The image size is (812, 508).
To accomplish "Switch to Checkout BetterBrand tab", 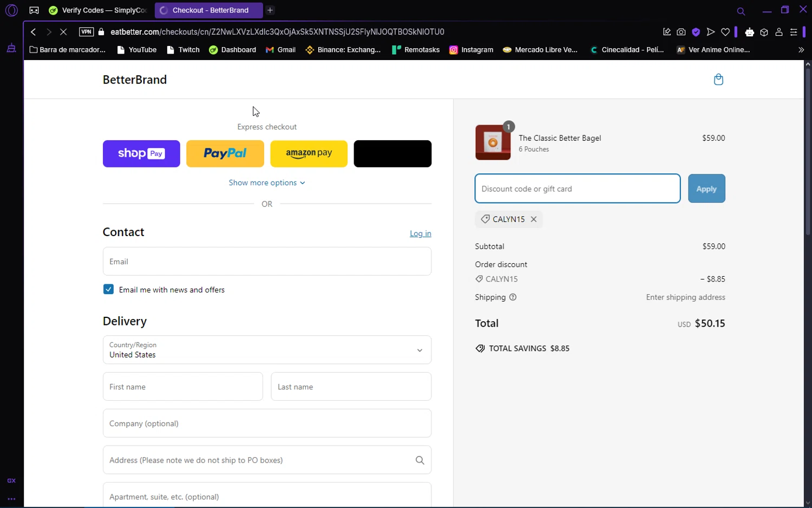I will 208,10.
